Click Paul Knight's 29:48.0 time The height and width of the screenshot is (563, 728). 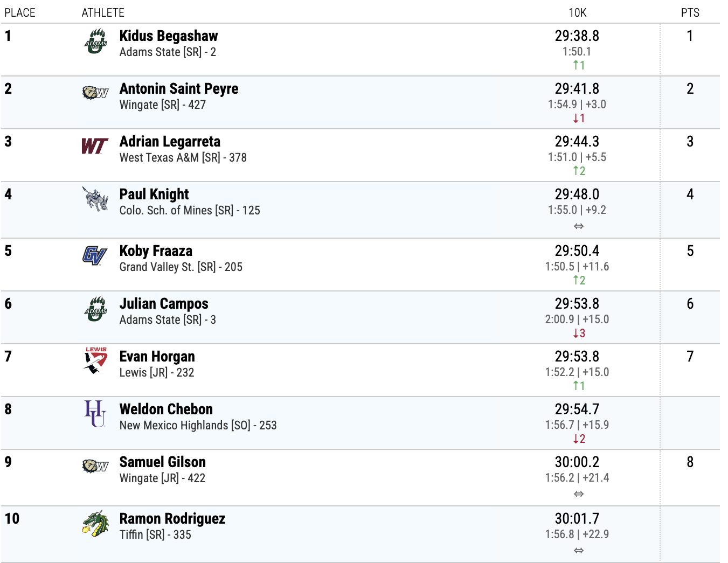[x=577, y=194]
